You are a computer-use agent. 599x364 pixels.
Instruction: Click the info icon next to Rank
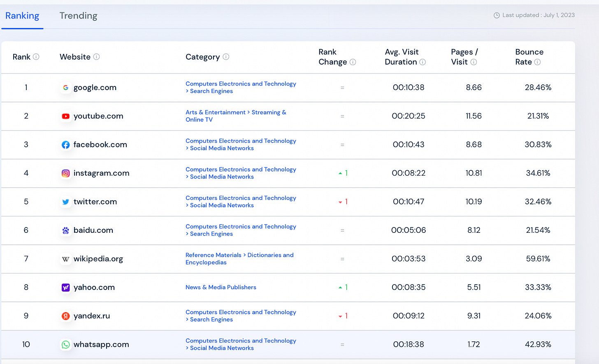[x=36, y=57]
